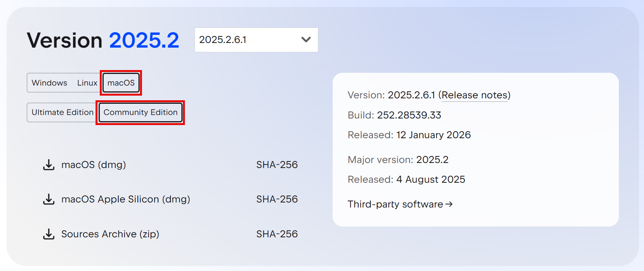Open the Third-party software link text
644x271 pixels.
[395, 204]
